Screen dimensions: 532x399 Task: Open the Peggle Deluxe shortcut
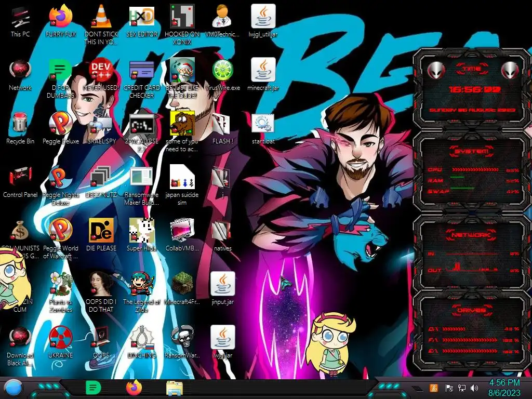coord(60,129)
